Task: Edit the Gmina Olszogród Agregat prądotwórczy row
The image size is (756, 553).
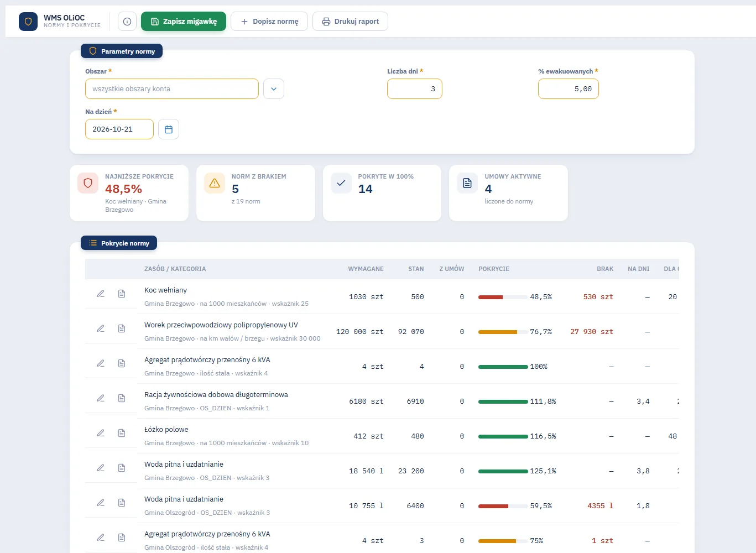Action: click(x=101, y=538)
